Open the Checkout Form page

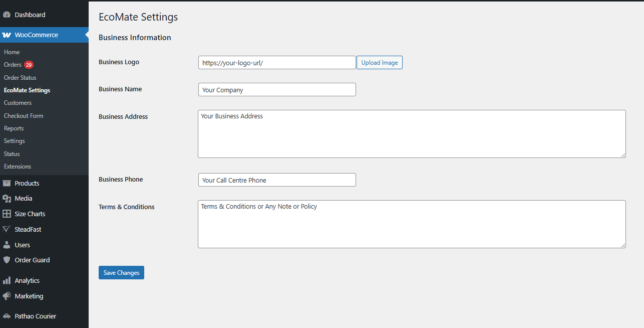(24, 115)
